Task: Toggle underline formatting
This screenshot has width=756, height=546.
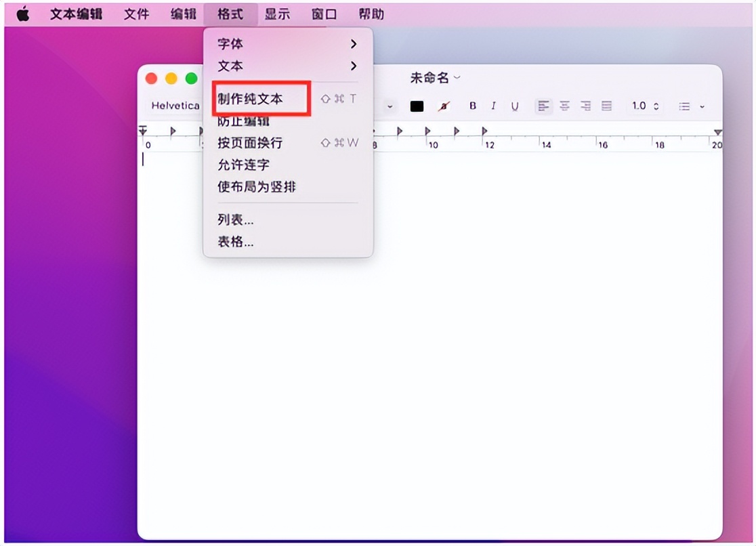Action: point(515,106)
